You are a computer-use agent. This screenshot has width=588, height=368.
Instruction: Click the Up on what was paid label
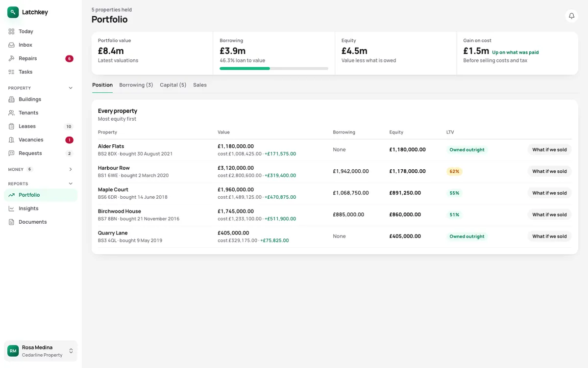tap(515, 53)
